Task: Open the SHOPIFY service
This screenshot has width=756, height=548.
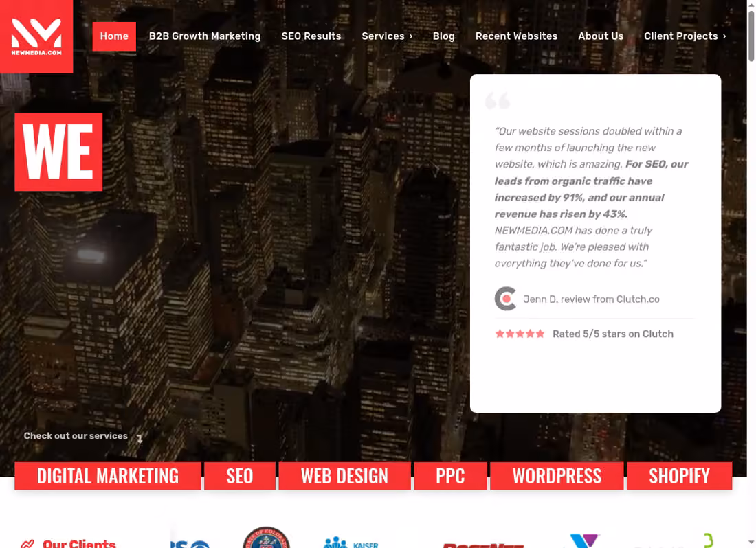Action: click(x=679, y=476)
